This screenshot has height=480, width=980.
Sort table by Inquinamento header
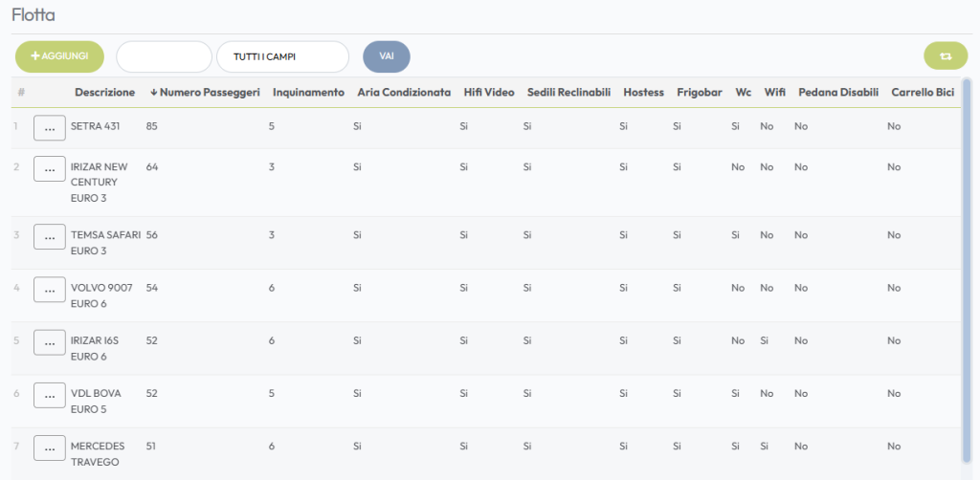click(x=308, y=93)
